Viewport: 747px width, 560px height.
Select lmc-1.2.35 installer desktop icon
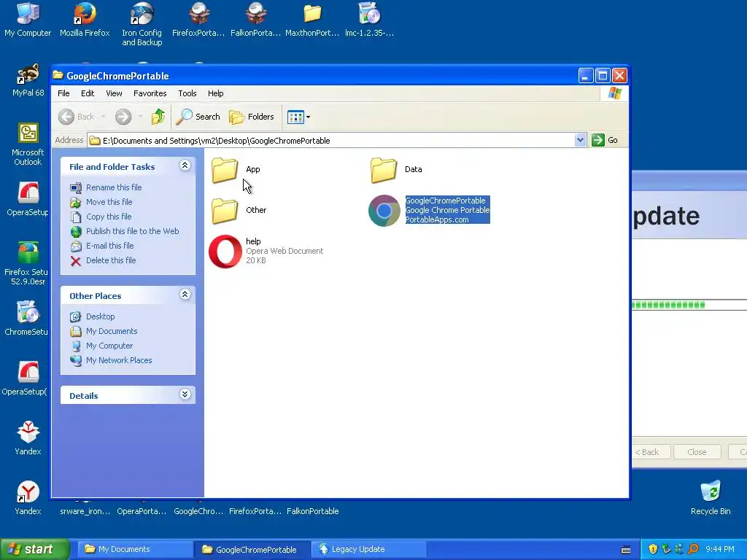370,20
